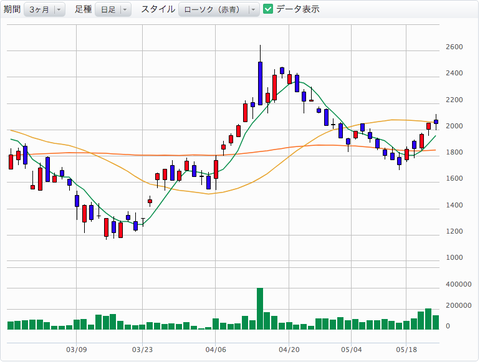Click the small red candlestick near 1450

(150, 201)
